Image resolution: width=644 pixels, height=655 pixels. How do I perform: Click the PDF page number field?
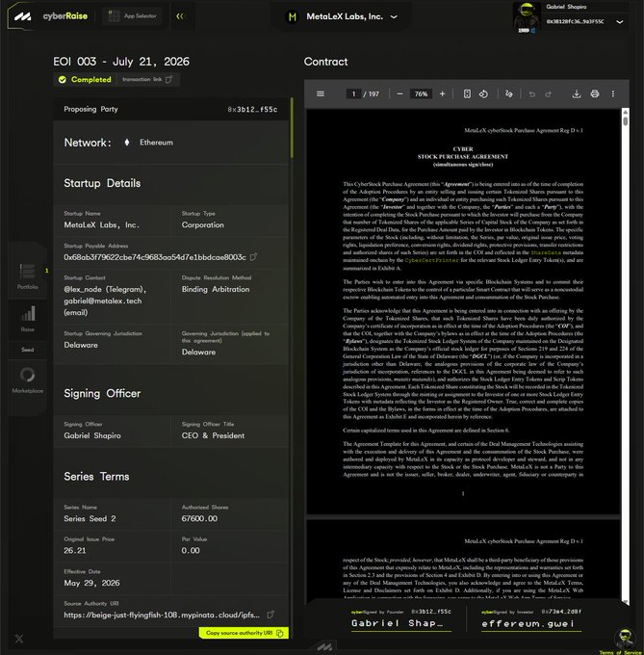pos(353,94)
